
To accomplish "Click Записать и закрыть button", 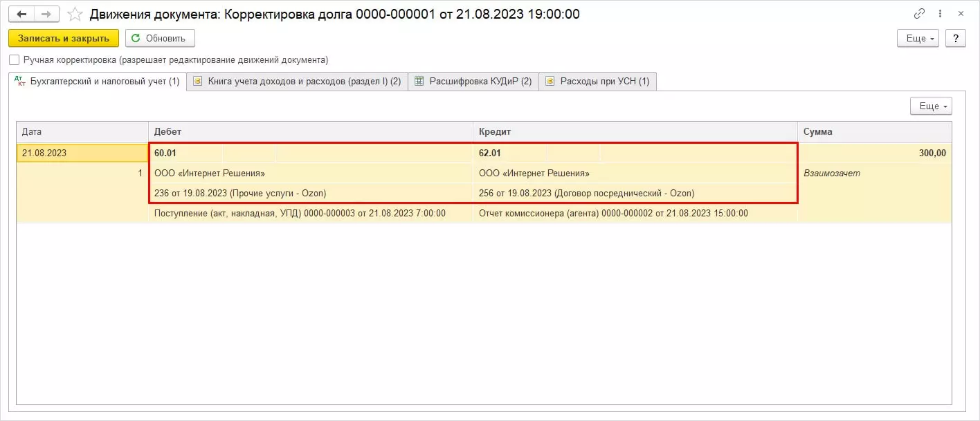I will tap(64, 38).
